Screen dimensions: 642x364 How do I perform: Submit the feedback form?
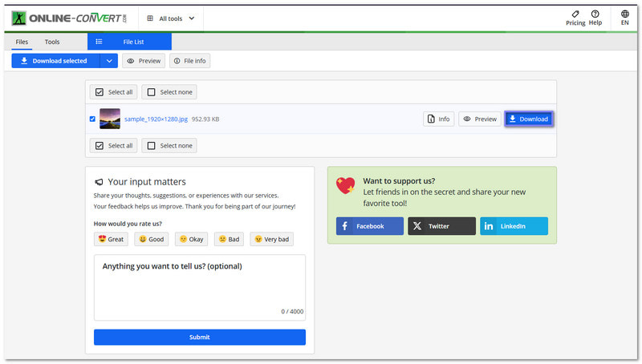199,337
